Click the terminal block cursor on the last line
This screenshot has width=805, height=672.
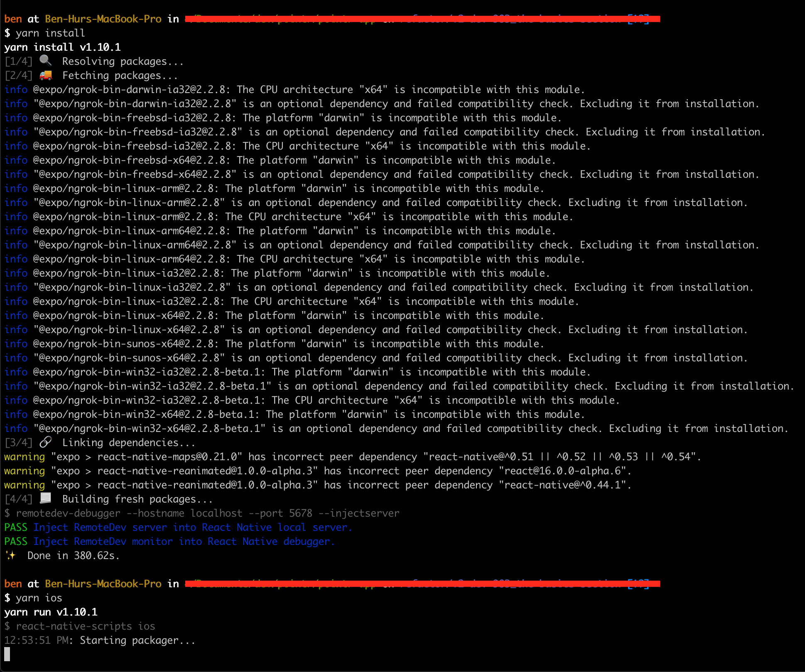click(7, 654)
